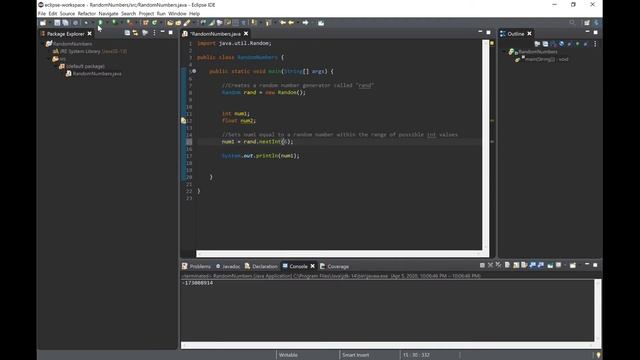Select the Java perspective icon

coord(596,23)
